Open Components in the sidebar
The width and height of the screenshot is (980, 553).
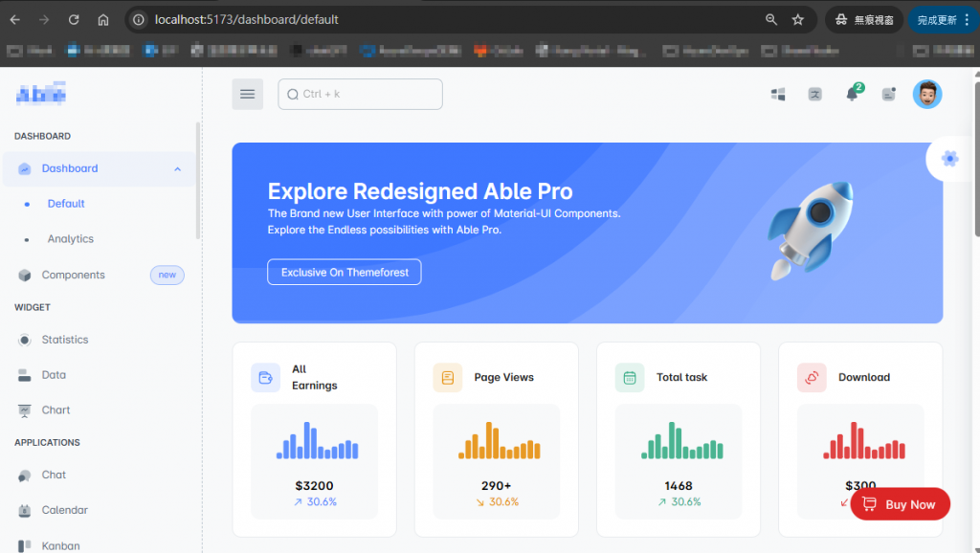[x=73, y=275]
